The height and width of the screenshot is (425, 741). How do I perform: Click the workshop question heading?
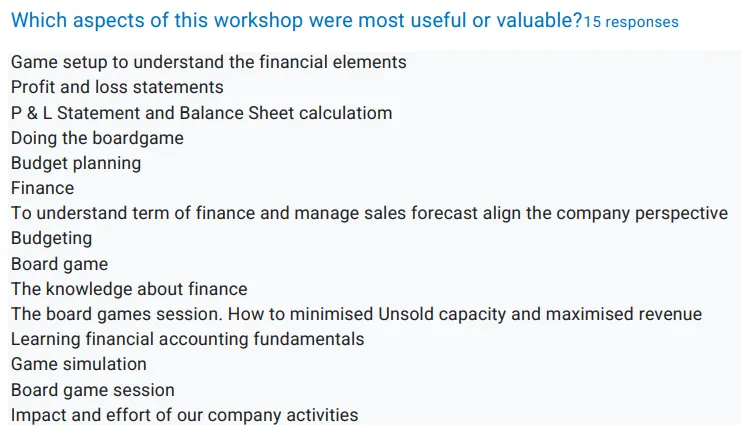(x=296, y=21)
